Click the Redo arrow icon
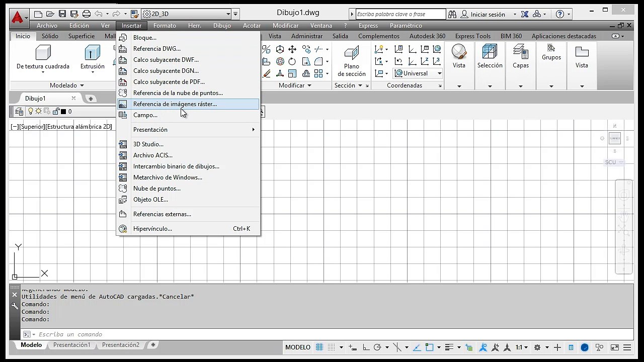The height and width of the screenshot is (362, 644). [116, 14]
